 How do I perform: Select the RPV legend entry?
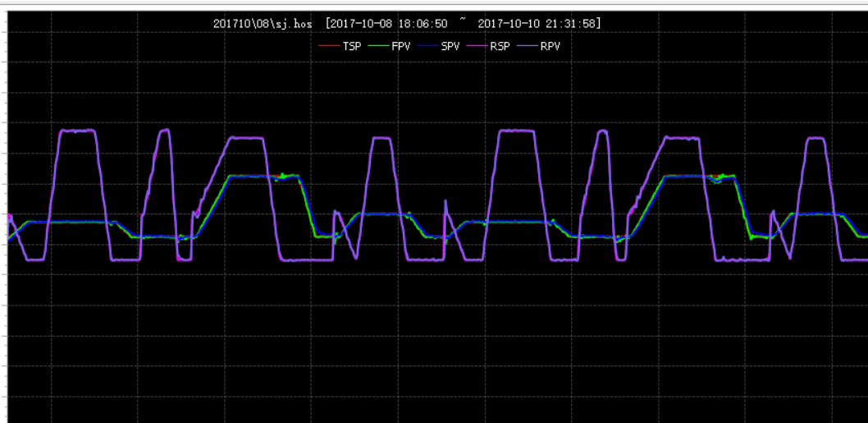pos(538,47)
